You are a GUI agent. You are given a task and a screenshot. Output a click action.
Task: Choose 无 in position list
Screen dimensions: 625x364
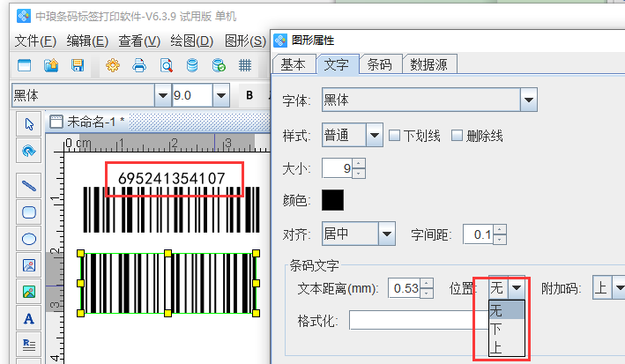tap(507, 309)
